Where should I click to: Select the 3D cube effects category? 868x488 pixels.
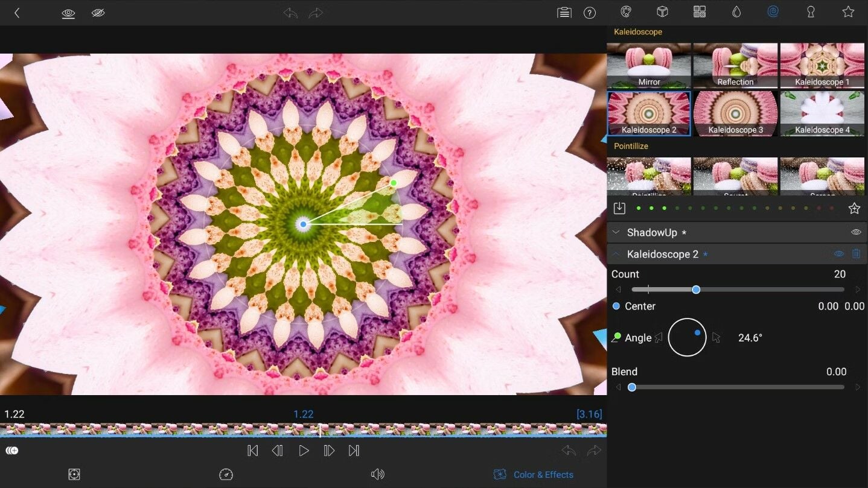point(662,12)
